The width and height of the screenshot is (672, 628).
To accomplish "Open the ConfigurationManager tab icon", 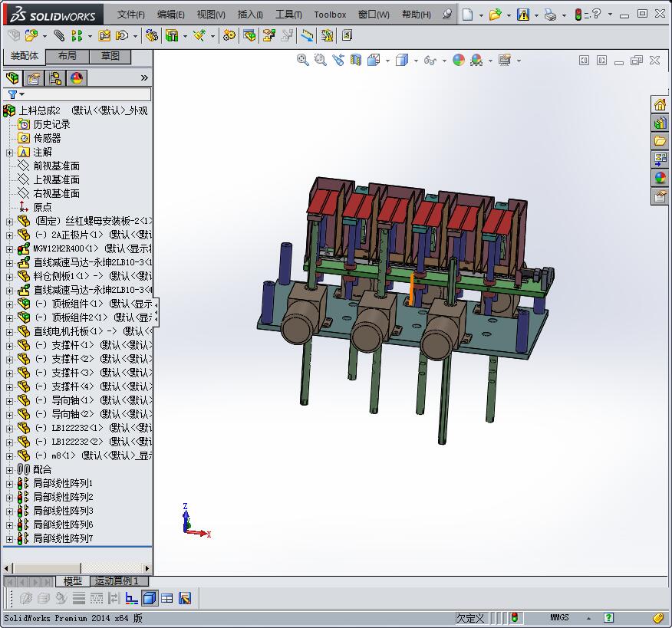I will (x=55, y=78).
